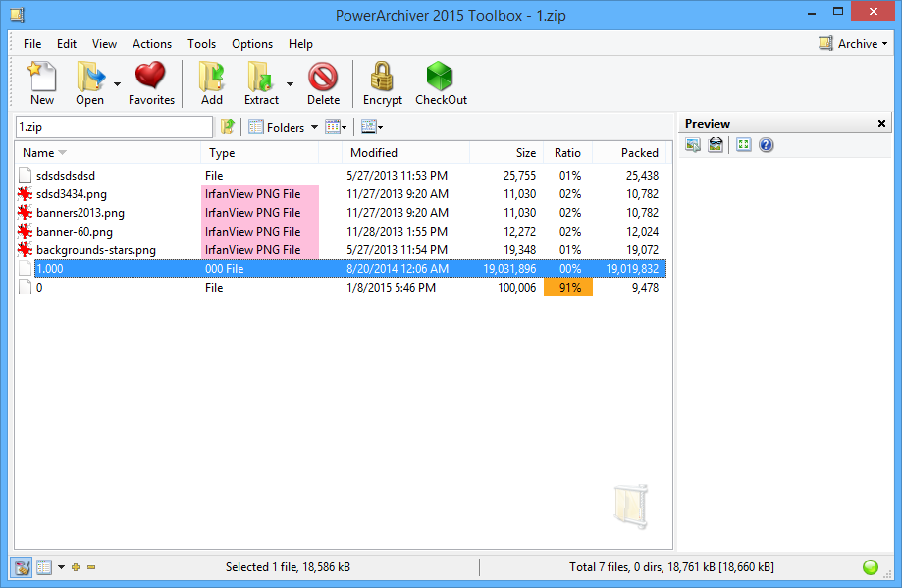Open the File menu
Image resolution: width=902 pixels, height=588 pixels.
coord(32,44)
